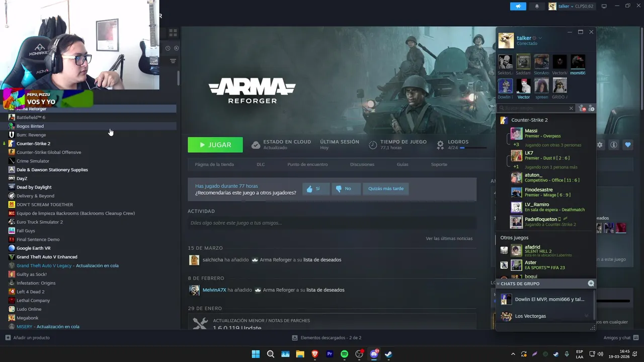Click the cloud status icon
The height and width of the screenshot is (362, 644).
[256, 145]
